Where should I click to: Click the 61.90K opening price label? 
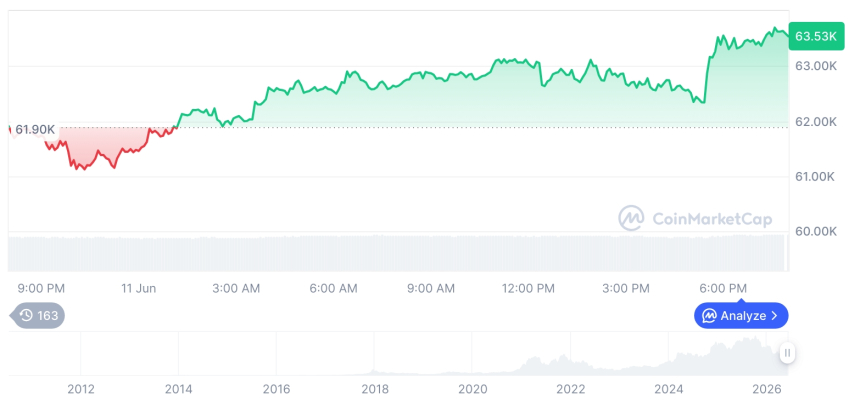coord(35,129)
